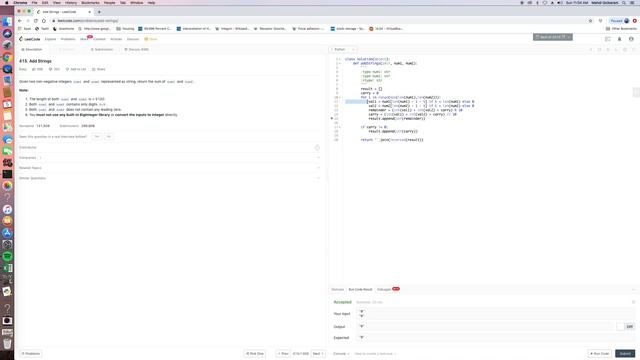This screenshot has height=360, width=640.
Task: Open the Other Bookmarks folder
Action: [x=621, y=29]
